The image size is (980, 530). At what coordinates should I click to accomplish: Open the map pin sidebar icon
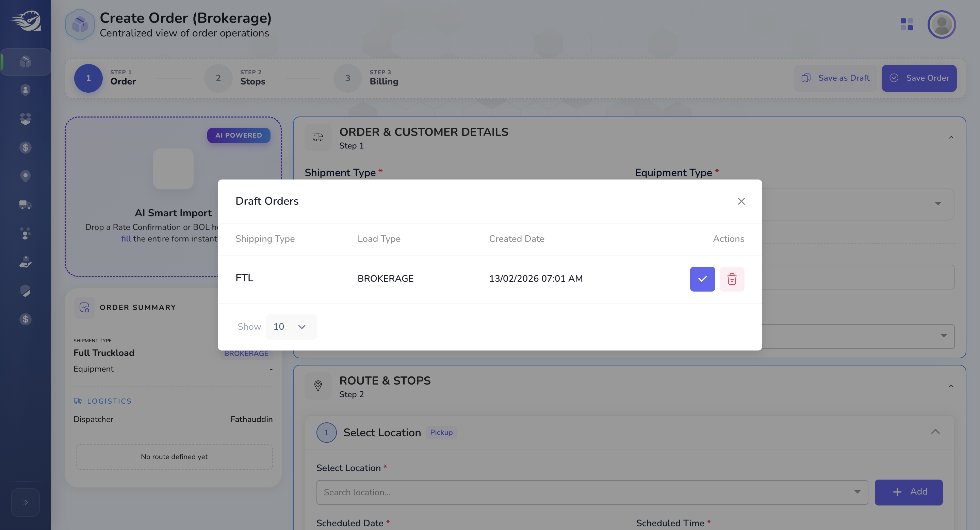pos(25,176)
